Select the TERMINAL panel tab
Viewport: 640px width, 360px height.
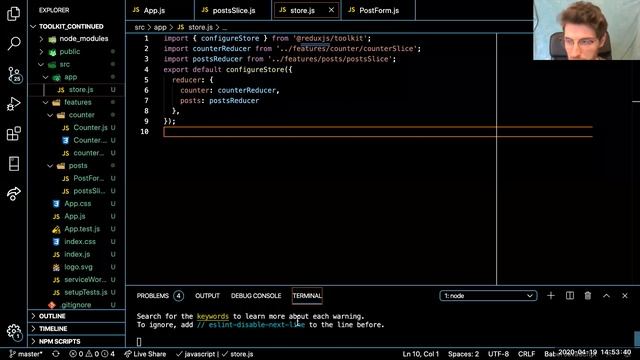tap(307, 296)
